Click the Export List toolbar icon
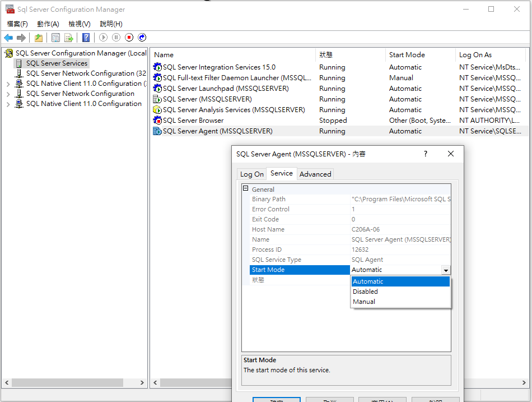Viewport: 532px width, 402px height. click(x=68, y=38)
